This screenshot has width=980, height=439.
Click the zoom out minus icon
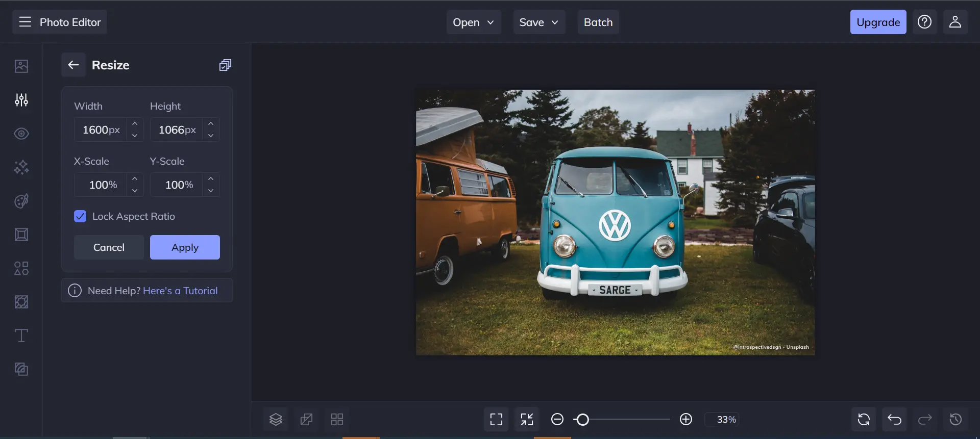tap(557, 419)
